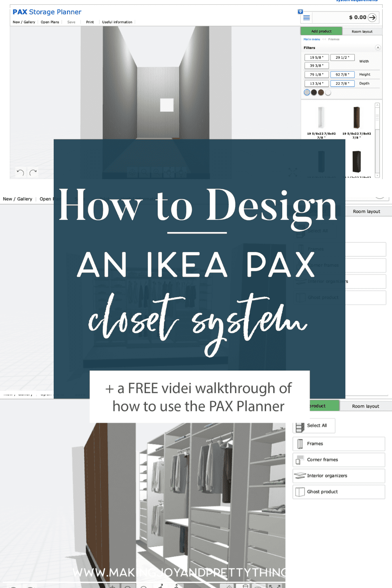Open the Frames category button

(339, 444)
